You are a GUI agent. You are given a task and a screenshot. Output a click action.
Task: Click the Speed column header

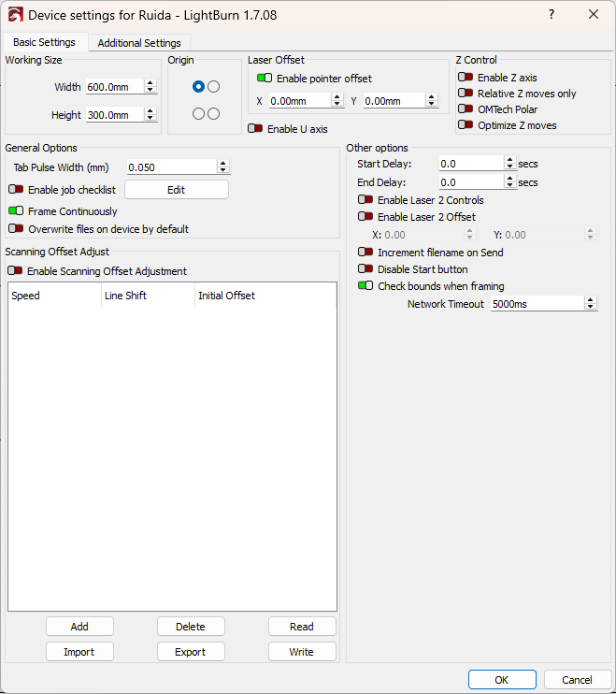55,296
